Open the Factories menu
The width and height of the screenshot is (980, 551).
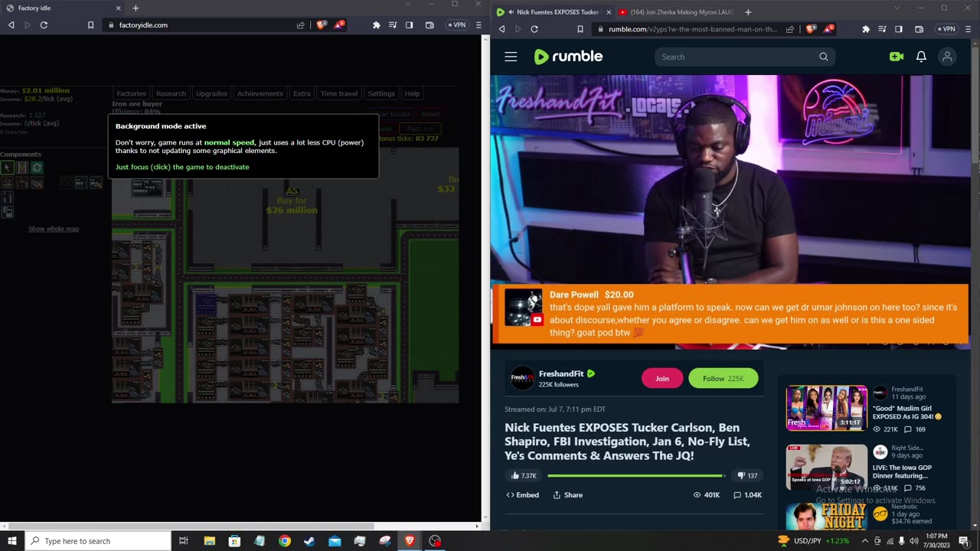click(131, 93)
